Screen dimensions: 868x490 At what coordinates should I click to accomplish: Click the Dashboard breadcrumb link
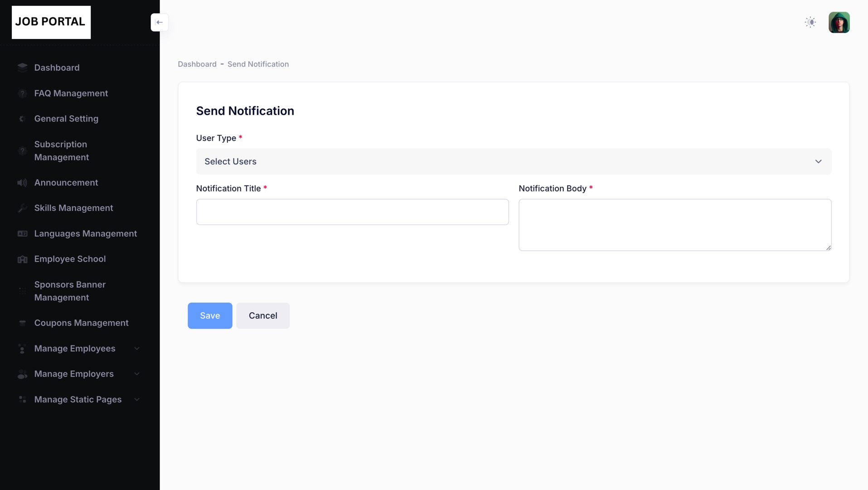(x=197, y=64)
